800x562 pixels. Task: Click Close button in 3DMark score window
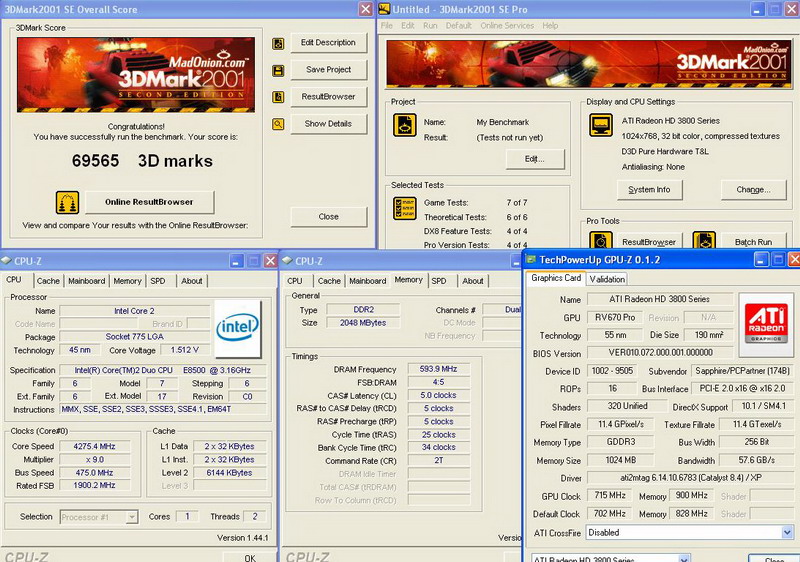point(328,217)
